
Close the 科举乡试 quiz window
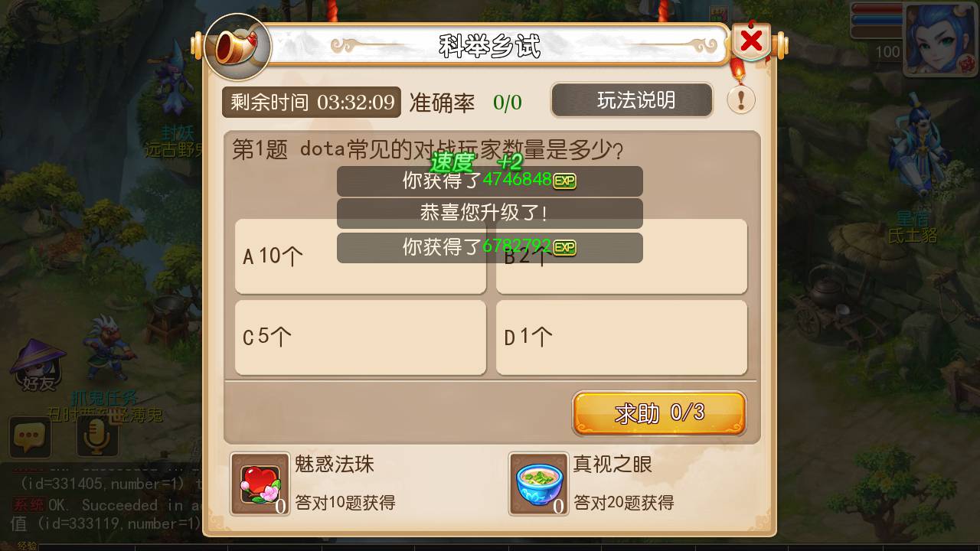pyautogui.click(x=752, y=41)
